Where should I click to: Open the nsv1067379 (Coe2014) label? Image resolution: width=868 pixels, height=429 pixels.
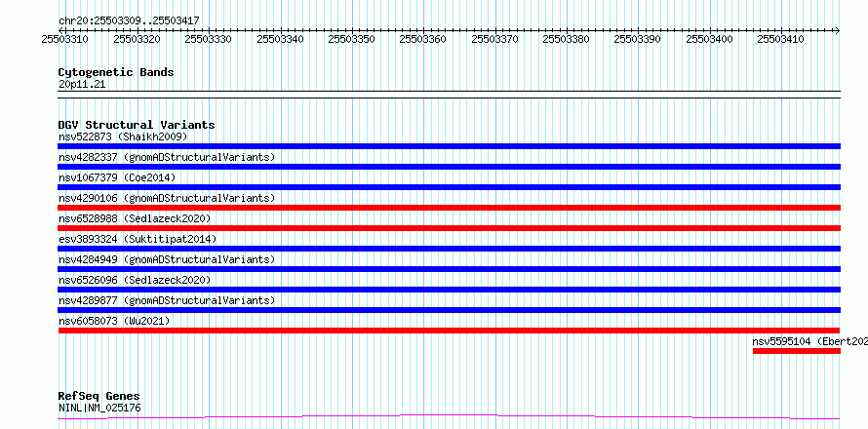click(117, 177)
